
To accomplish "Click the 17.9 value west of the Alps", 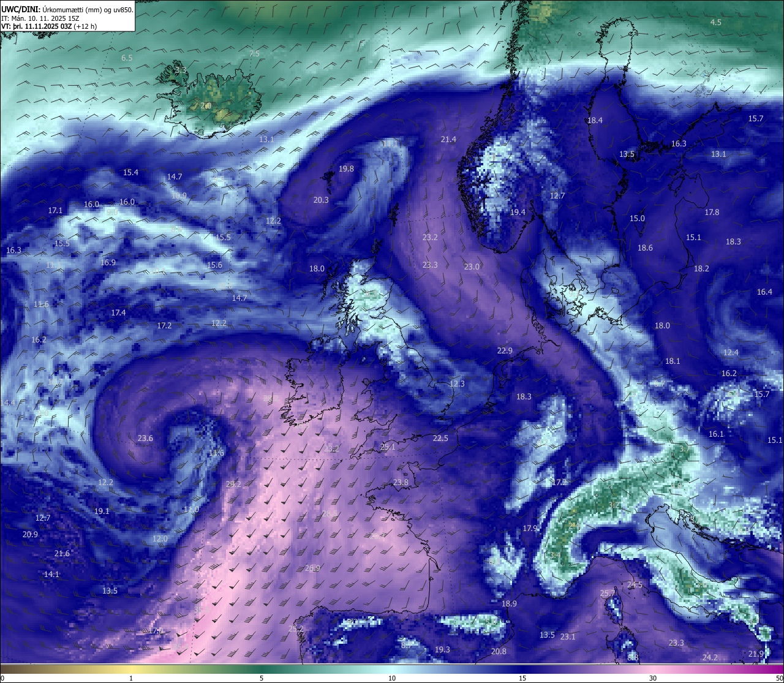I will pyautogui.click(x=530, y=529).
